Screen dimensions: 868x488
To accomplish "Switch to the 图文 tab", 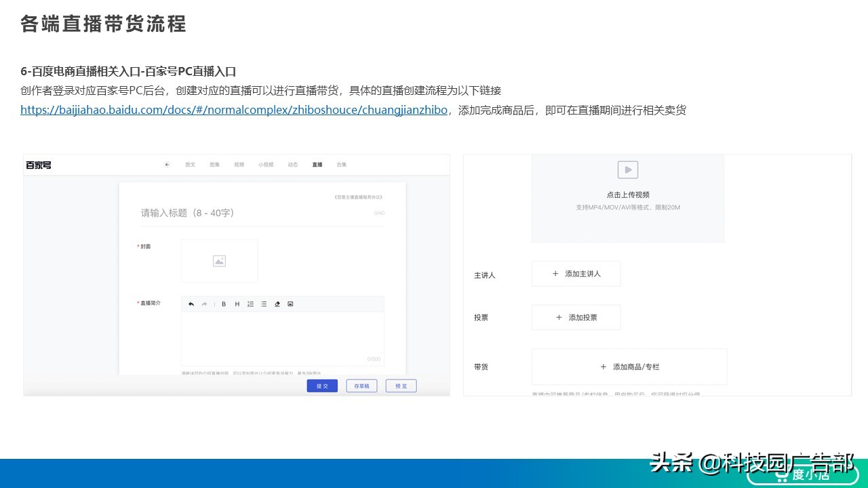I will (189, 164).
